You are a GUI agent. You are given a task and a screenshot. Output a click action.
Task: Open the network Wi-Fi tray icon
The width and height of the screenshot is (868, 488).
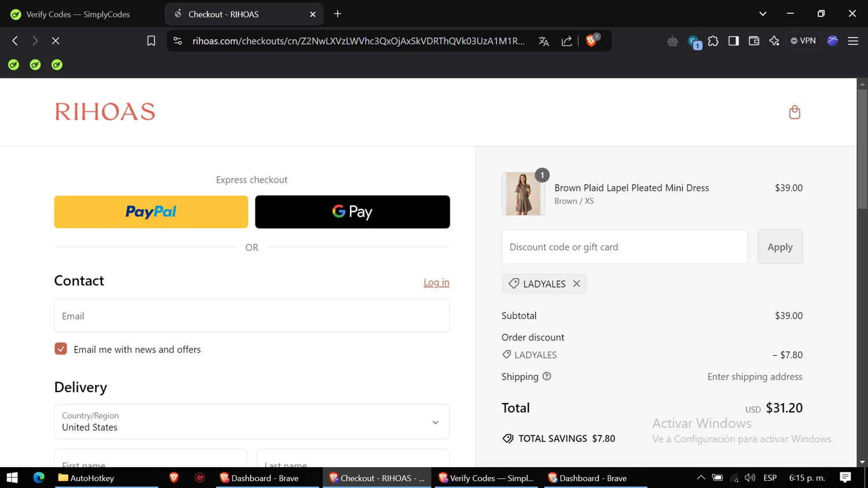[x=734, y=478]
